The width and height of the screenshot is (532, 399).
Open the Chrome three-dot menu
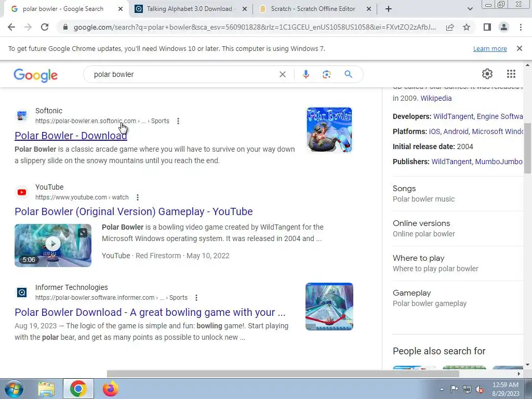[521, 27]
